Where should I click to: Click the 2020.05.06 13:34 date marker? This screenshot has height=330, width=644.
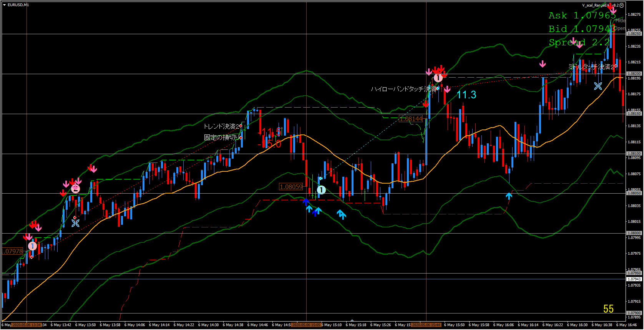pos(27,325)
